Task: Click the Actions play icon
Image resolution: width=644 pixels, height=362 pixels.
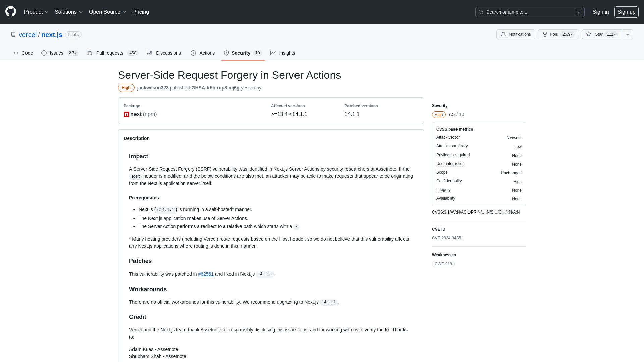Action: tap(193, 53)
